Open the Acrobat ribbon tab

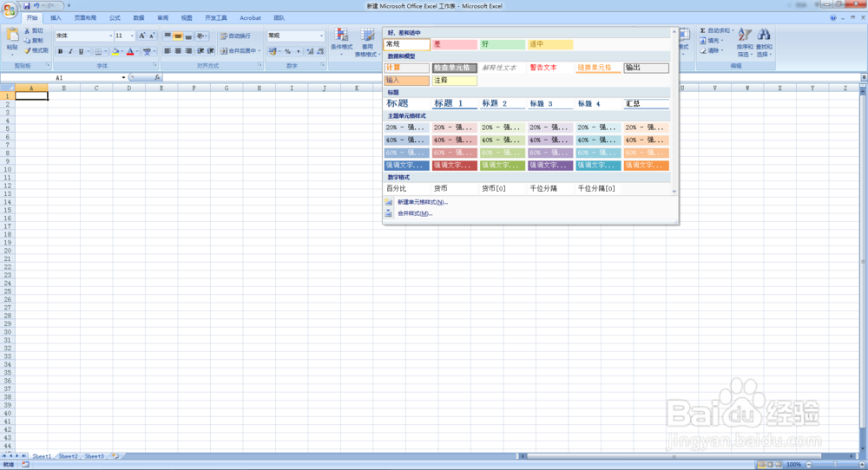[x=250, y=18]
